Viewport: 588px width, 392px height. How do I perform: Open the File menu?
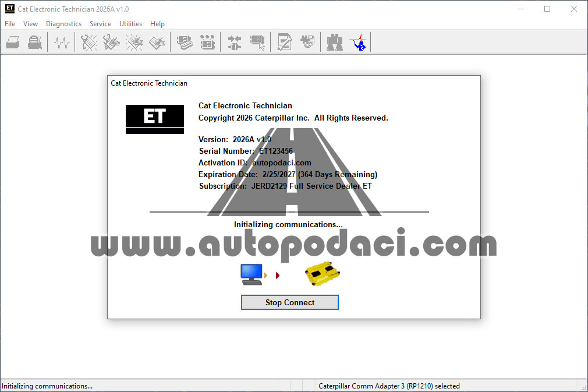[x=10, y=24]
